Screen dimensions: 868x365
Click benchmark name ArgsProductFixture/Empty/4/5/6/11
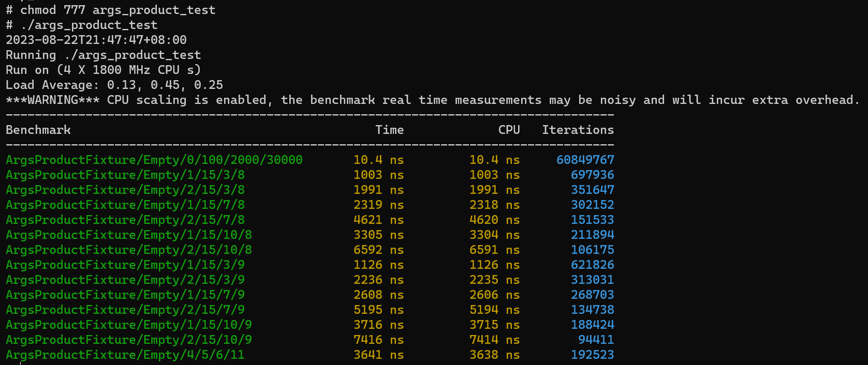click(x=125, y=355)
